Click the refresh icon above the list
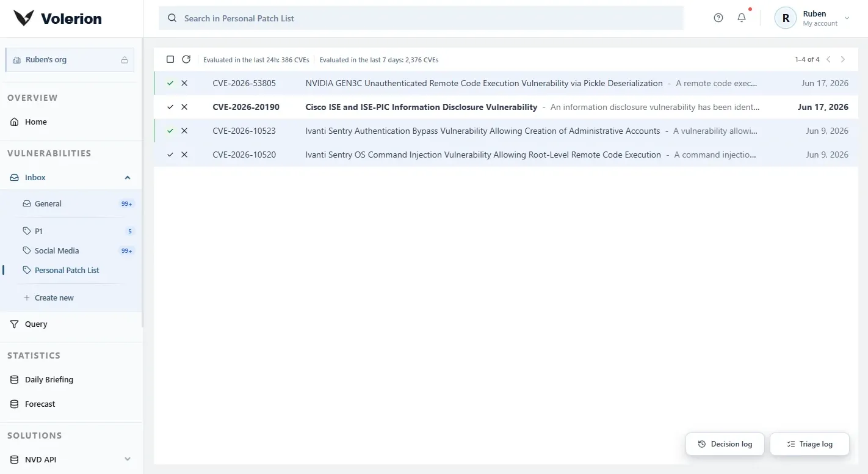The width and height of the screenshot is (868, 474). (186, 59)
